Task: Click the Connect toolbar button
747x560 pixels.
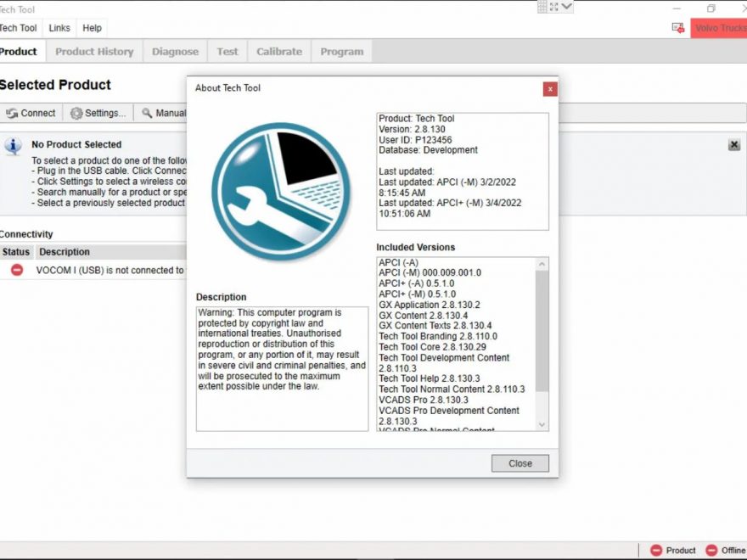Action: [31, 114]
